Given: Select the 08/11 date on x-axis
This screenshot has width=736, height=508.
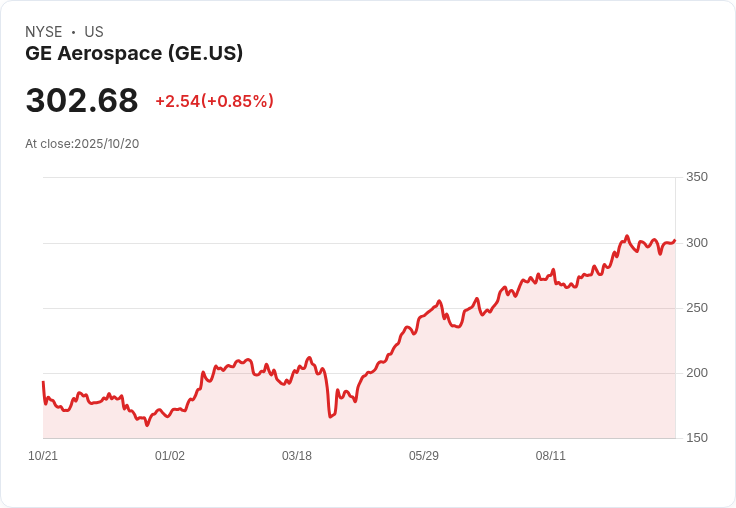Looking at the screenshot, I should pos(551,456).
